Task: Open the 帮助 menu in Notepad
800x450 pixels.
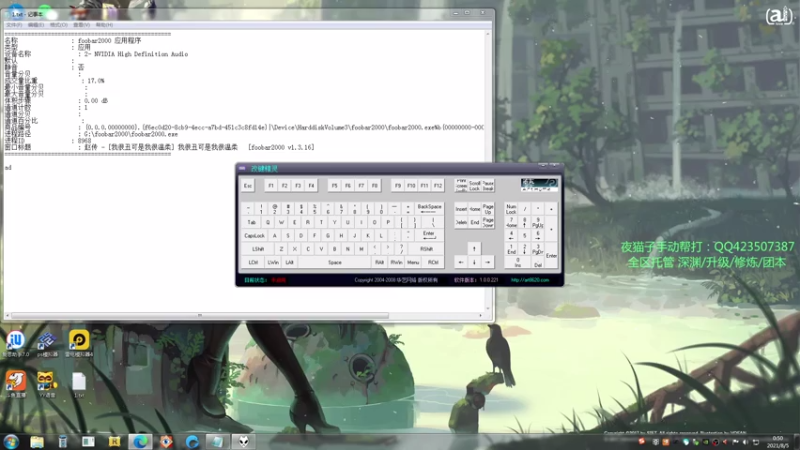Action: (x=104, y=24)
